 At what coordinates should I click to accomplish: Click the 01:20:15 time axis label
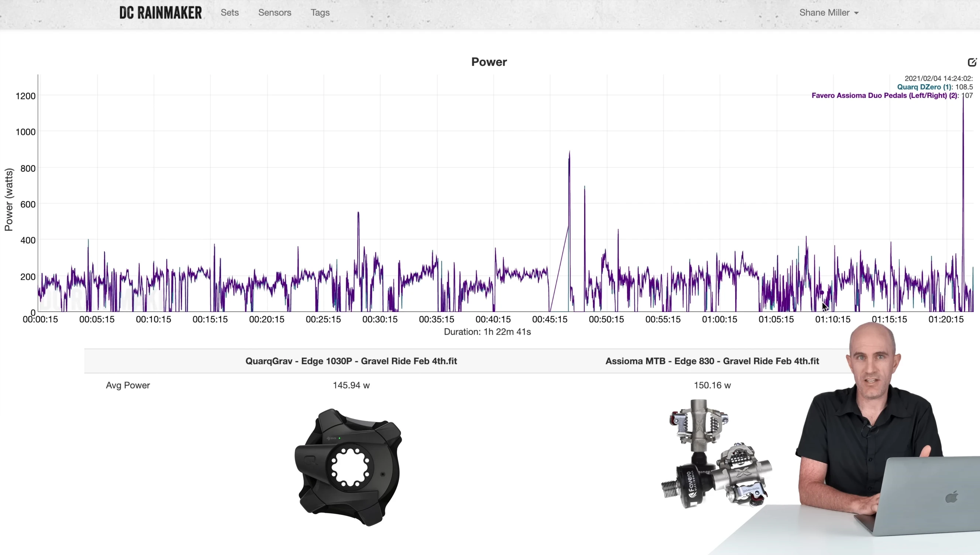946,319
